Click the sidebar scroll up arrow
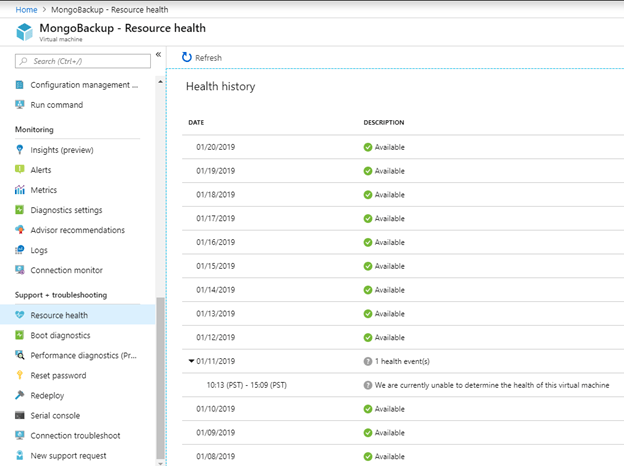The width and height of the screenshot is (624, 466). pyautogui.click(x=160, y=82)
